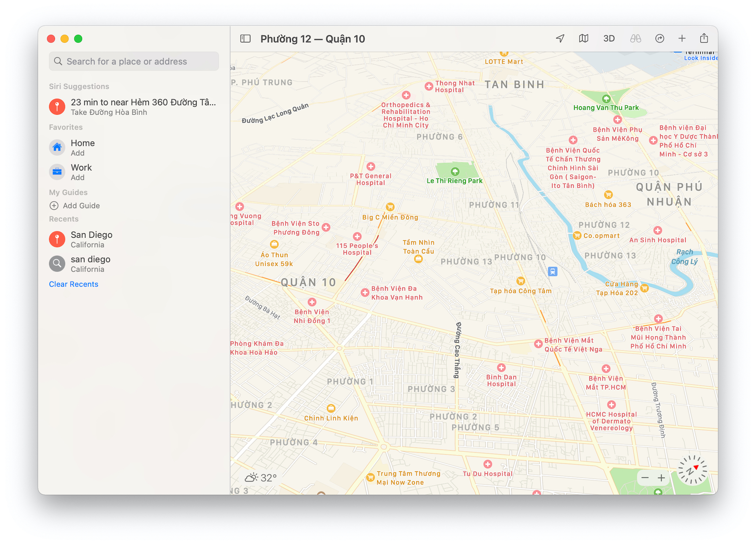Click the Work Add row
This screenshot has height=545, width=756.
point(134,172)
